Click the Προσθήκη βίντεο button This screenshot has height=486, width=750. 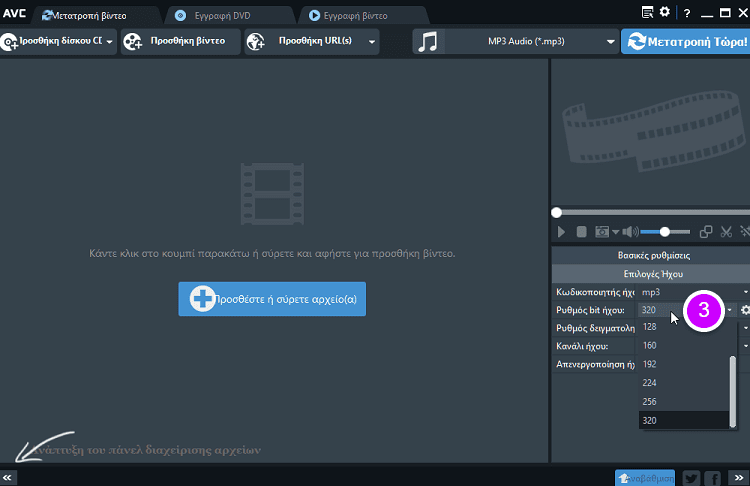[x=181, y=42]
